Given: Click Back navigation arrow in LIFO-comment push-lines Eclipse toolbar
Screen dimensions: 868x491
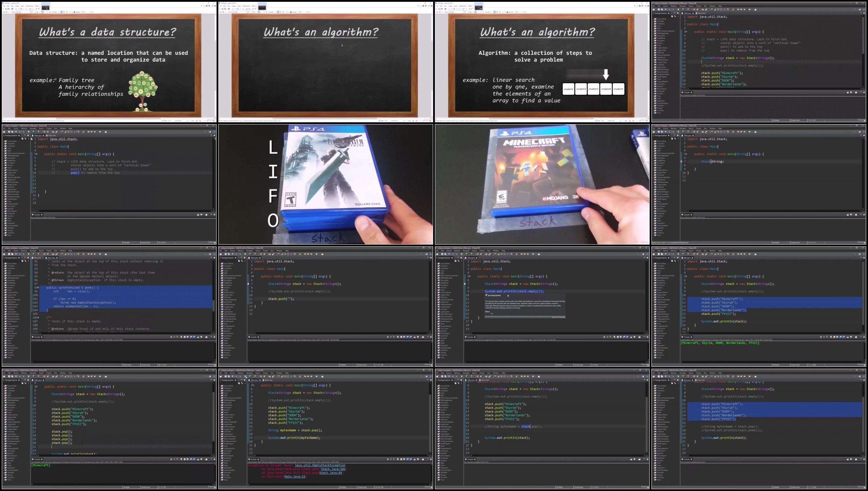Looking at the screenshot, I should click(745, 10).
